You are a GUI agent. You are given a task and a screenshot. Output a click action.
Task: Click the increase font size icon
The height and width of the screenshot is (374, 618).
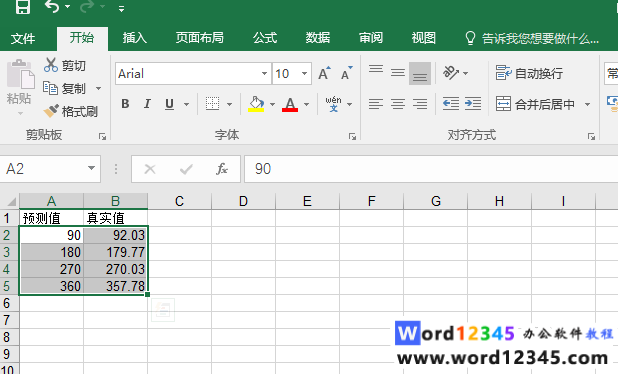pos(324,73)
